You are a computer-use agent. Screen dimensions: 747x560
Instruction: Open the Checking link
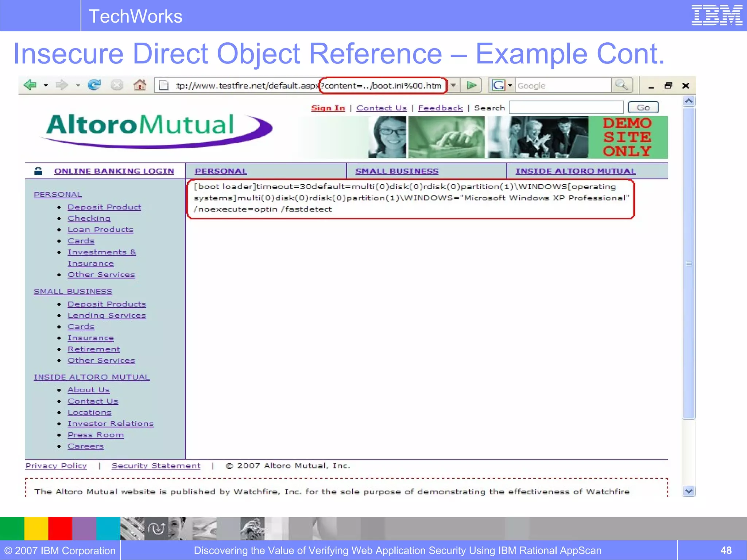click(89, 218)
